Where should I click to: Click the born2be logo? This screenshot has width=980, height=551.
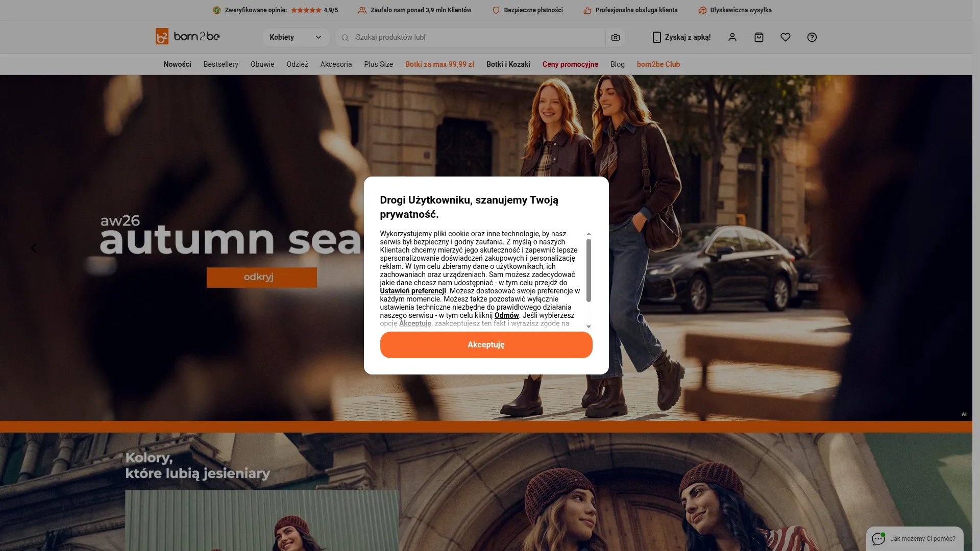pyautogui.click(x=187, y=36)
